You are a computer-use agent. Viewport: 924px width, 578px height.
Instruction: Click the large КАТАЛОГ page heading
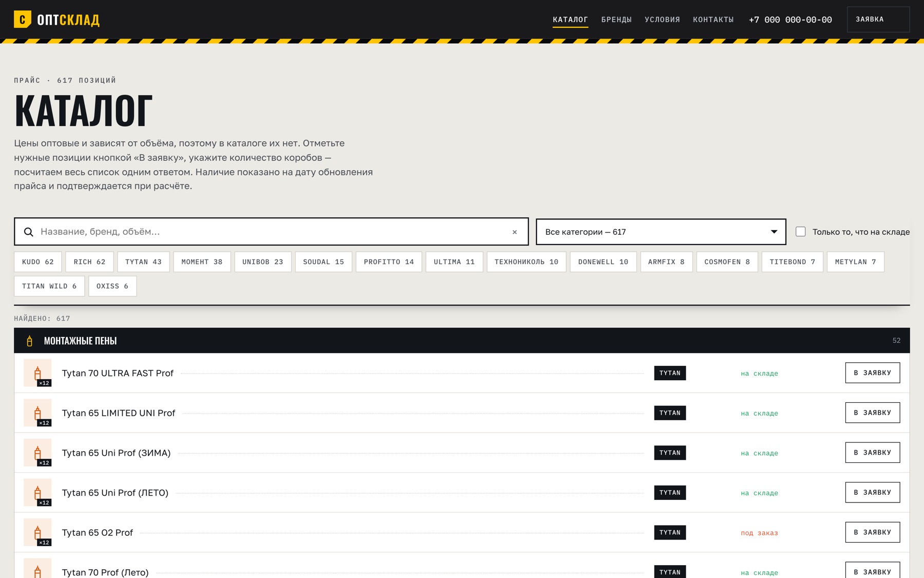click(x=83, y=110)
